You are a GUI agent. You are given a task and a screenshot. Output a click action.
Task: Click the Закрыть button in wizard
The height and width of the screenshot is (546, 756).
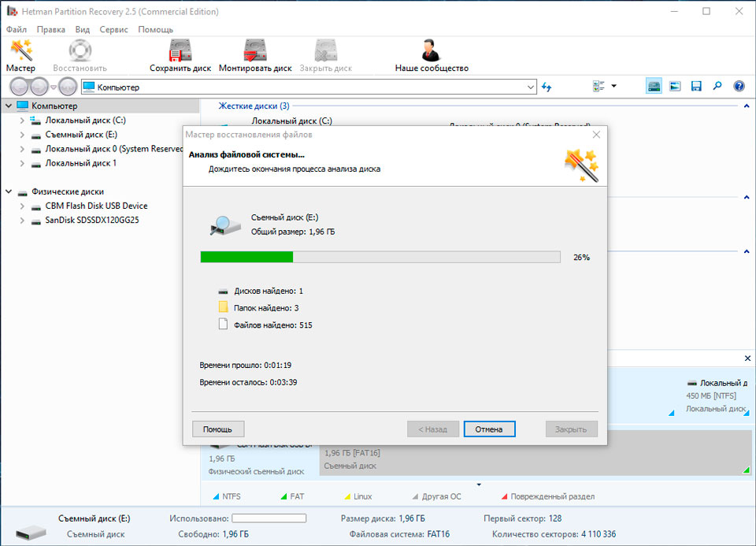(x=572, y=429)
